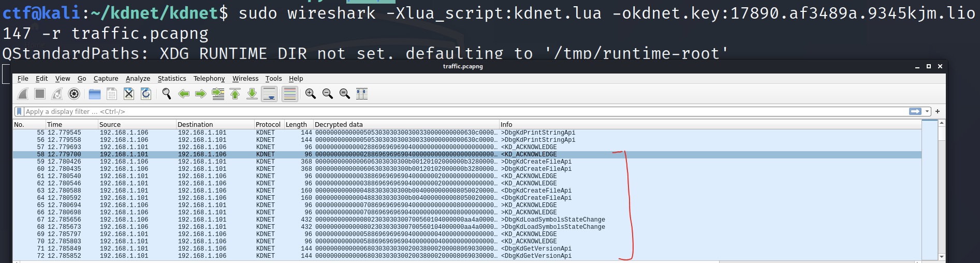Open the Go menu
The width and height of the screenshot is (980, 263).
(x=82, y=79)
